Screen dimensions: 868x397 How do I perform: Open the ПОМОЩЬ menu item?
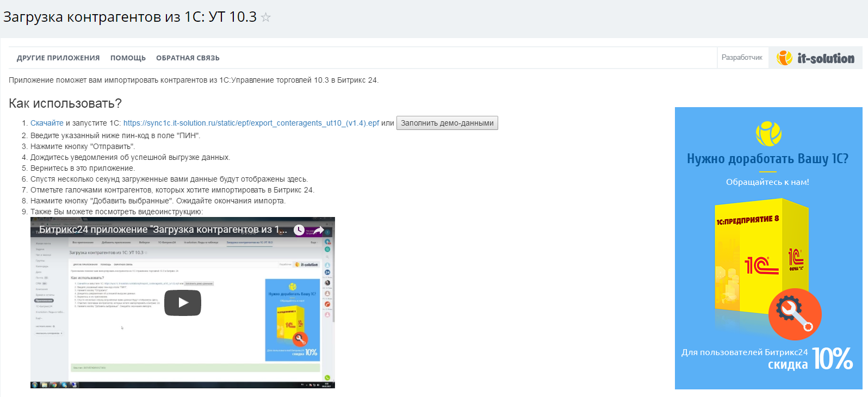(128, 58)
